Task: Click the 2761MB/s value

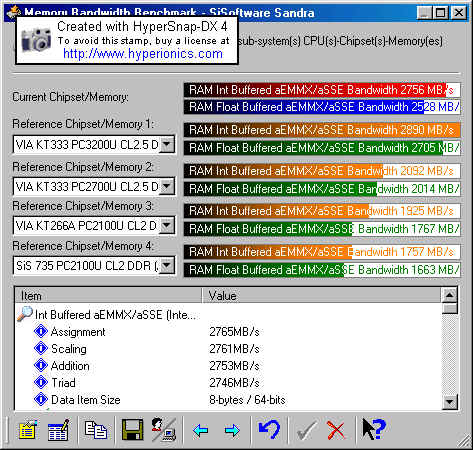Action: 234,349
